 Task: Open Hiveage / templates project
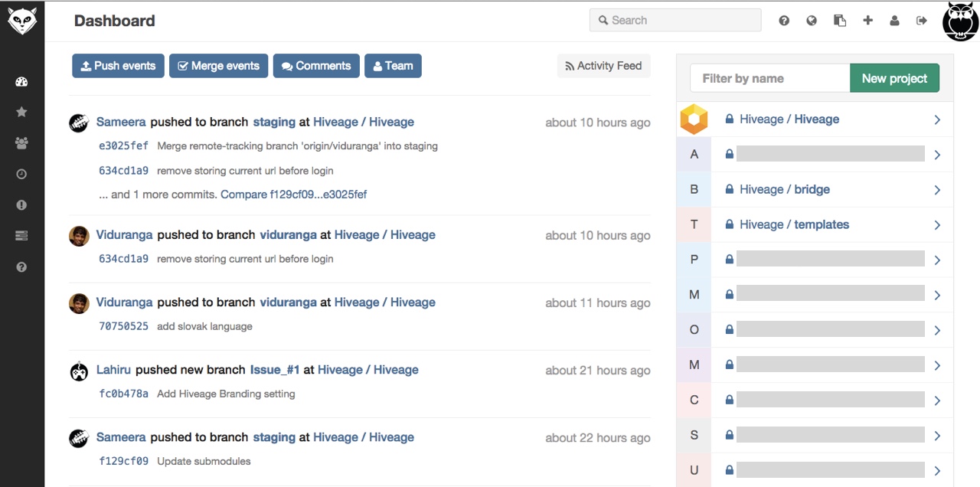coord(794,224)
